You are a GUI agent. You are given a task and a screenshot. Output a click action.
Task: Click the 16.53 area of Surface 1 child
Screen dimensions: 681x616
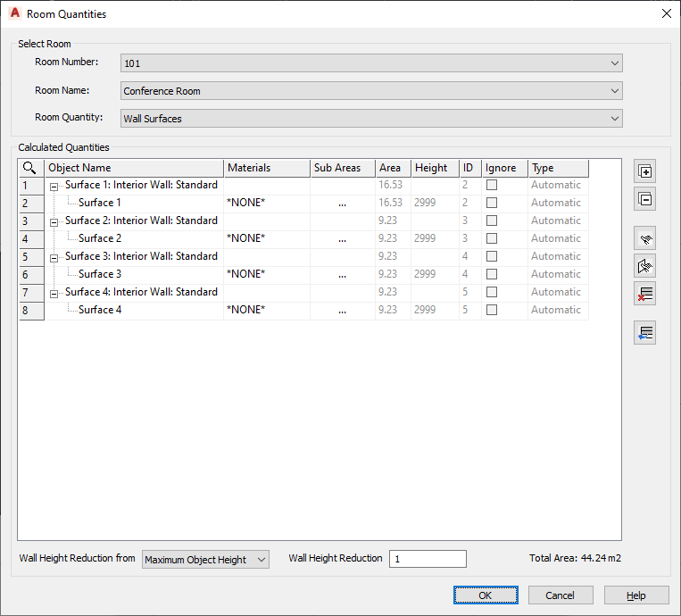(x=390, y=203)
